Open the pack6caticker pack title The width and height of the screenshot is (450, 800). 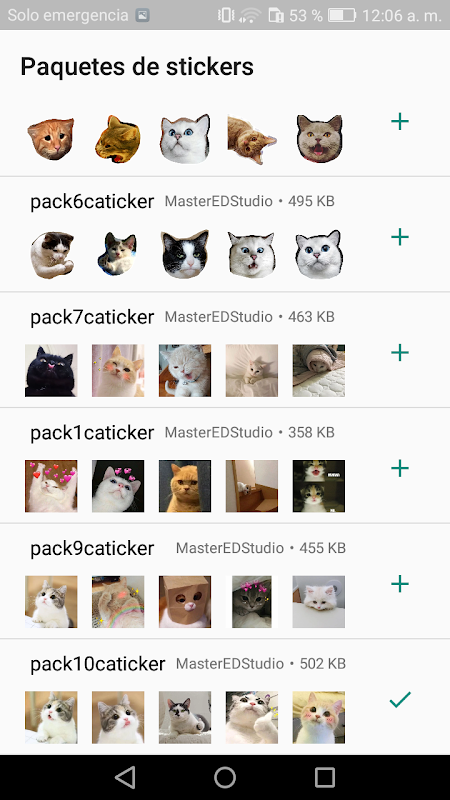point(92,202)
